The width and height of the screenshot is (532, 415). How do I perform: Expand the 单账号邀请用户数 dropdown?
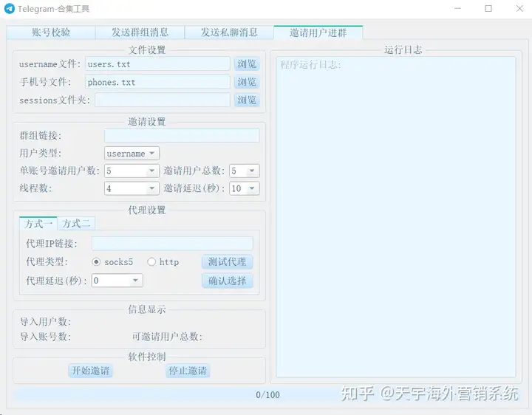132,171
